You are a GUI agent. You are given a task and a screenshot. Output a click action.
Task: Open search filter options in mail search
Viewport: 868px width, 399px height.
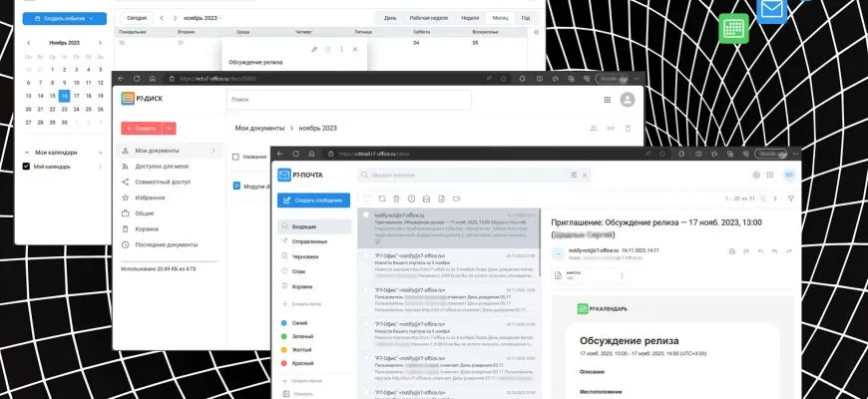pyautogui.click(x=574, y=175)
